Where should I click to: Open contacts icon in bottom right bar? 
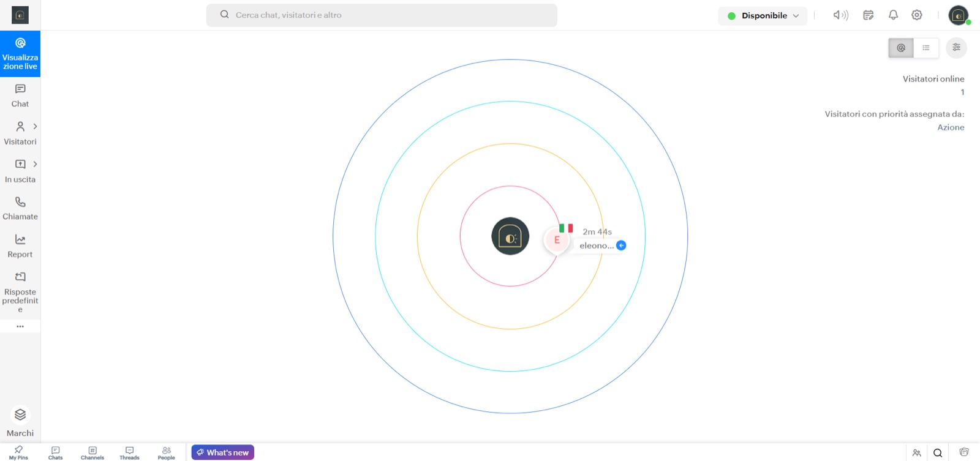tap(916, 453)
